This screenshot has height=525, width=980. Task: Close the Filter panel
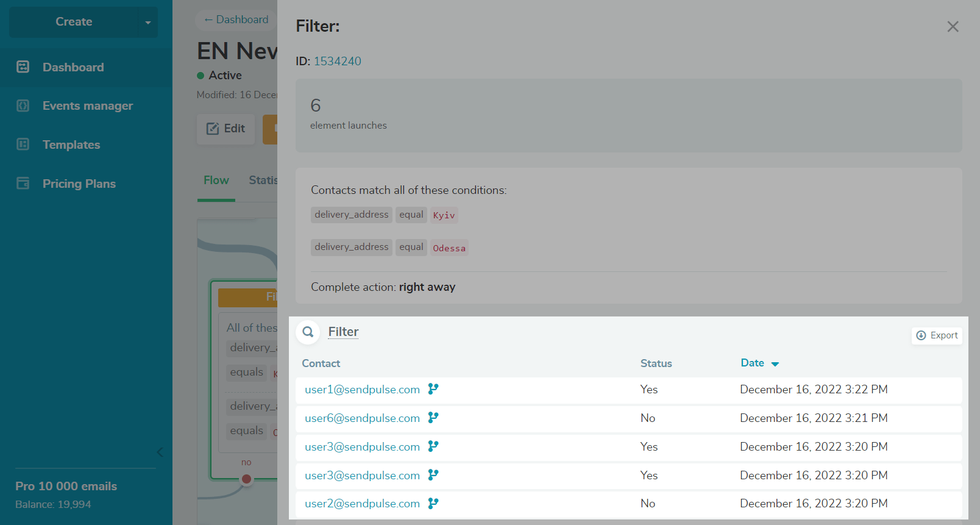[953, 27]
